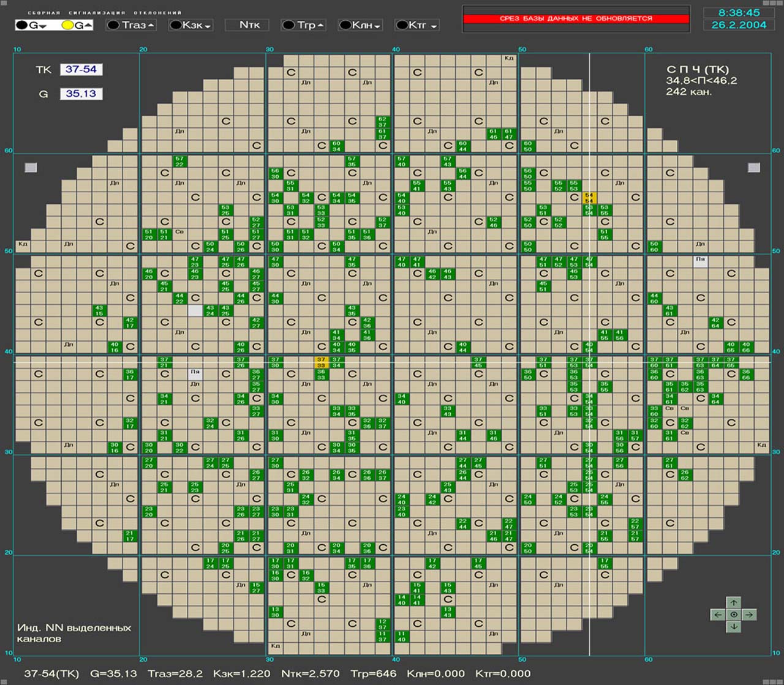Screen dimensions: 784x685
Task: Toggle the low flow G▼ indicator
Action: click(31, 25)
